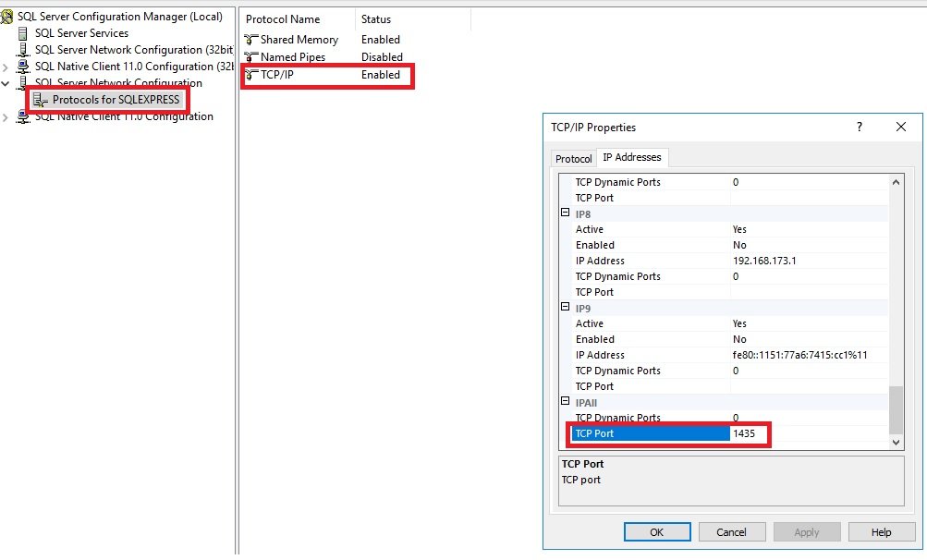Open the IP Addresses tab
Viewport: 927px width, 560px height.
click(x=632, y=158)
